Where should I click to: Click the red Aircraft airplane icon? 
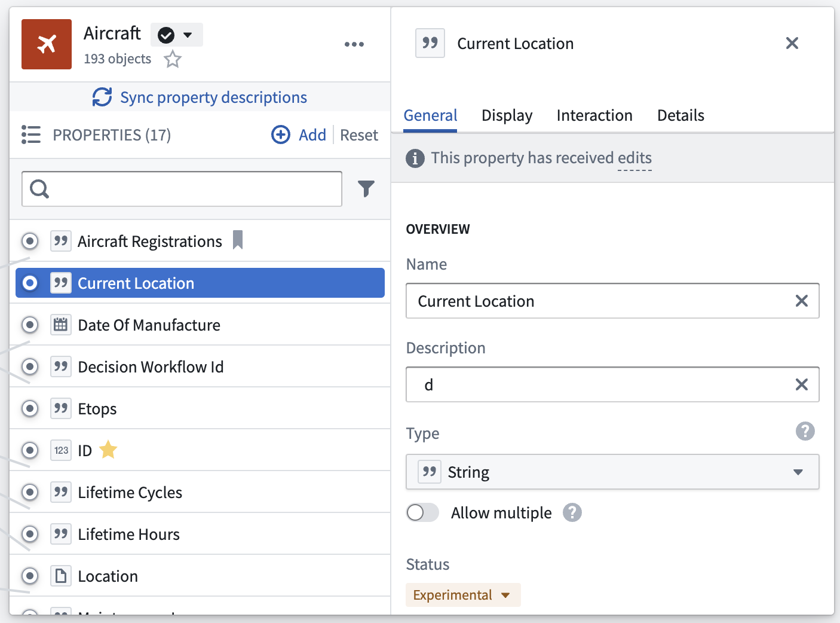click(47, 44)
